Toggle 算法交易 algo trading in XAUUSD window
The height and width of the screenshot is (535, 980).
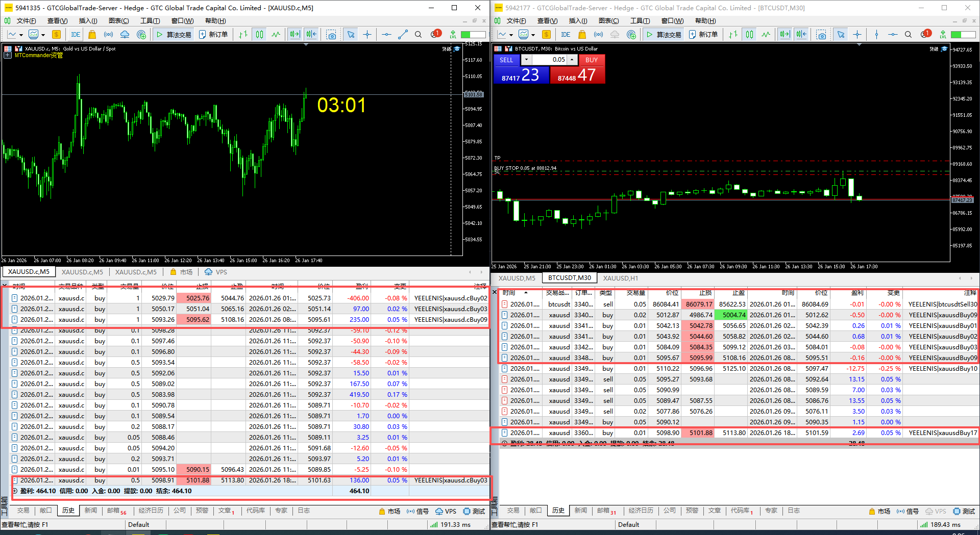point(174,35)
